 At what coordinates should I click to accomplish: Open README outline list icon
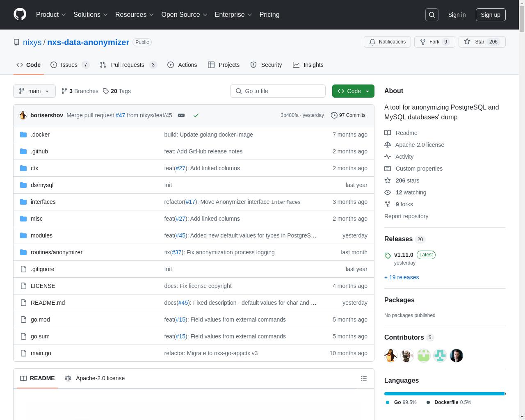(364, 379)
